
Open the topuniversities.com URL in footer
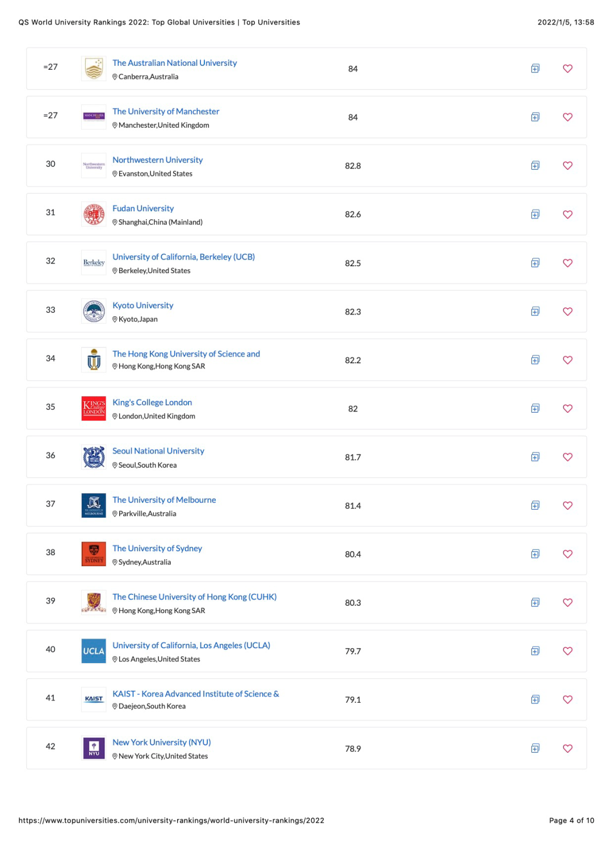[x=171, y=820]
